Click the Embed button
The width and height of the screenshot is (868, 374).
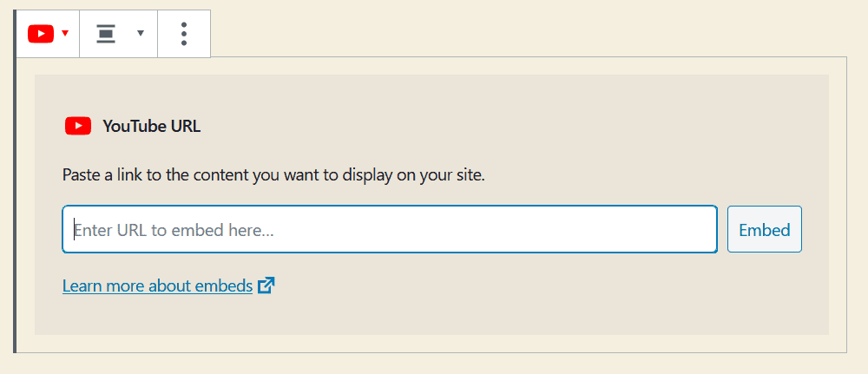pyautogui.click(x=765, y=230)
